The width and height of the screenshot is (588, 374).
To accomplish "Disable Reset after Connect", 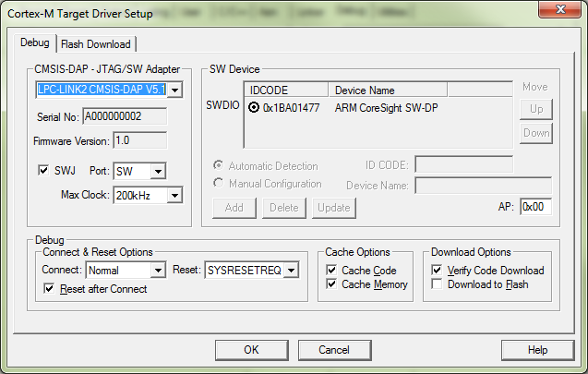I will [51, 289].
